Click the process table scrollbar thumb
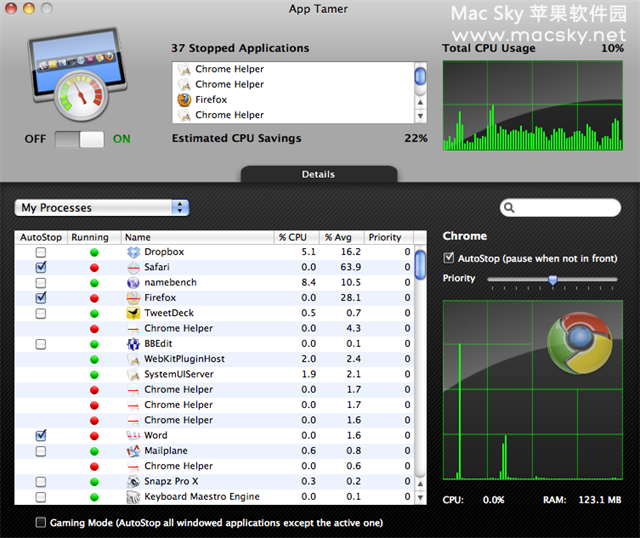Viewport: 640px width, 538px height. (x=420, y=265)
